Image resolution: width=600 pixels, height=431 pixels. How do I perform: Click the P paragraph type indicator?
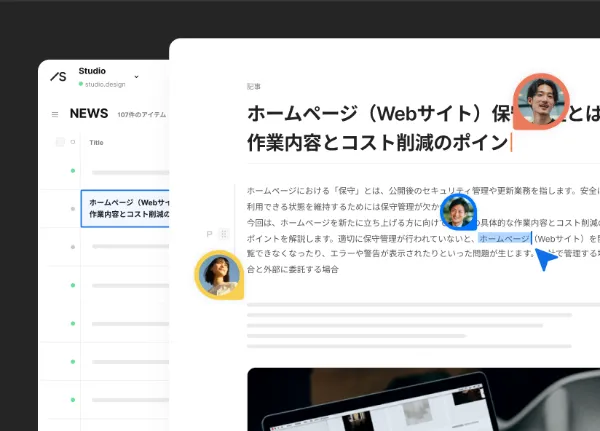[209, 234]
